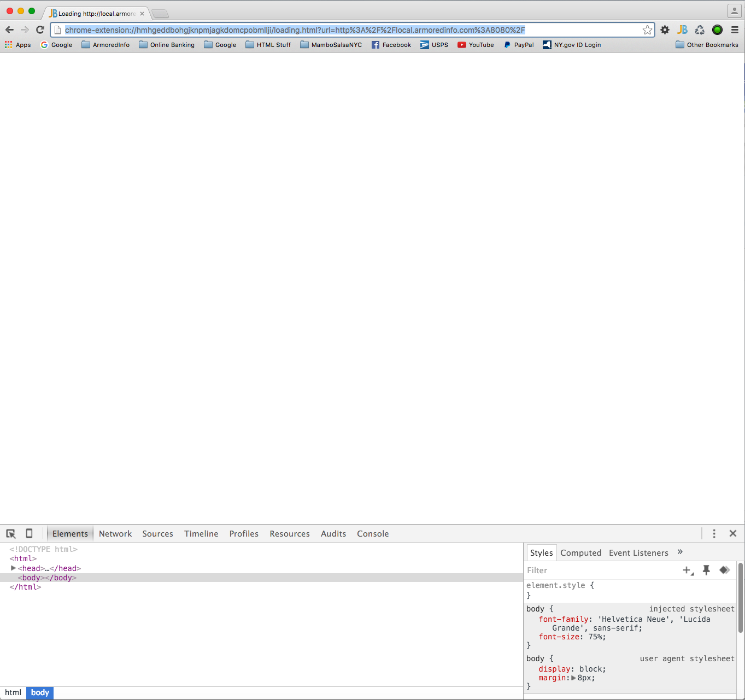Image resolution: width=745 pixels, height=700 pixels.
Task: Enable the color format toggle in Styles panel
Action: (x=725, y=570)
